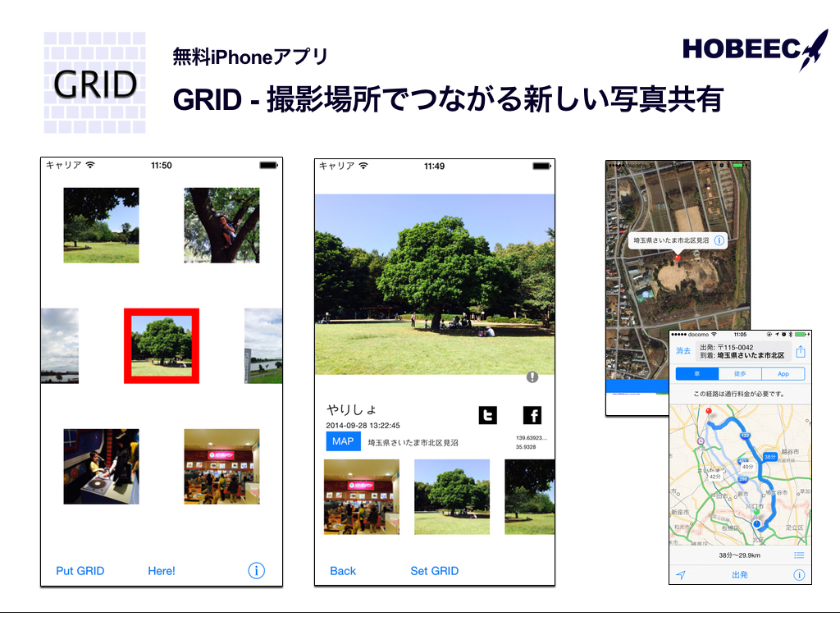Tap the info icon beside Here!

256,571
